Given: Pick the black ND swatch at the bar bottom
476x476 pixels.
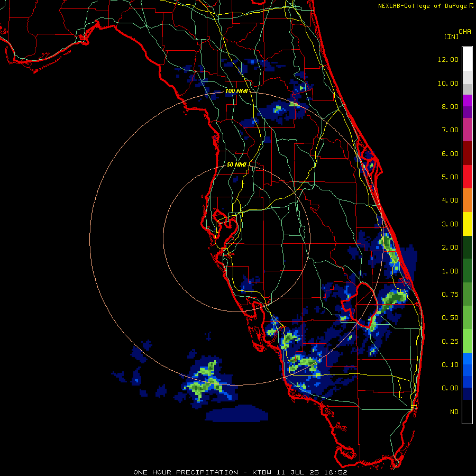Looking at the screenshot, I should (x=467, y=411).
